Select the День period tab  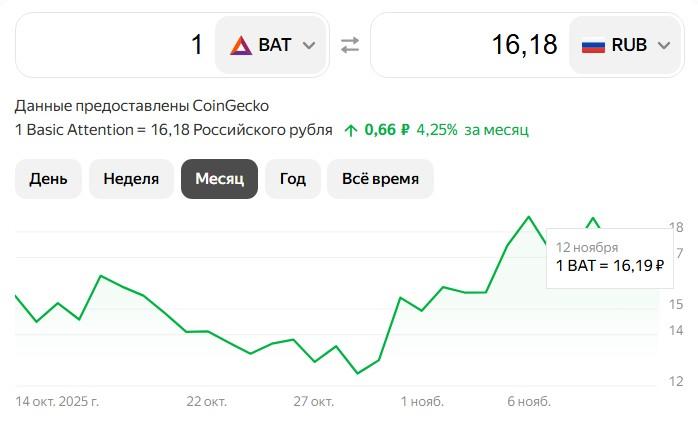[48, 179]
